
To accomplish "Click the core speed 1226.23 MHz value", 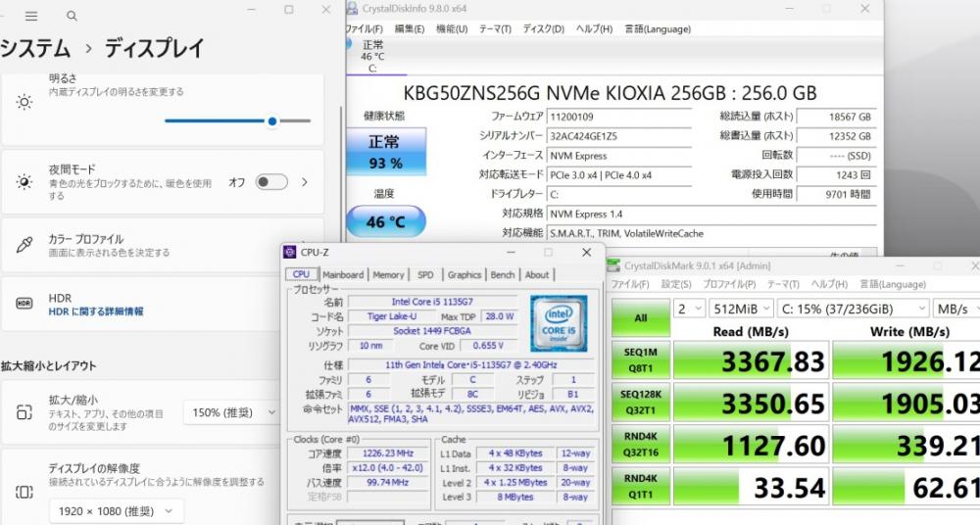I will (x=387, y=453).
